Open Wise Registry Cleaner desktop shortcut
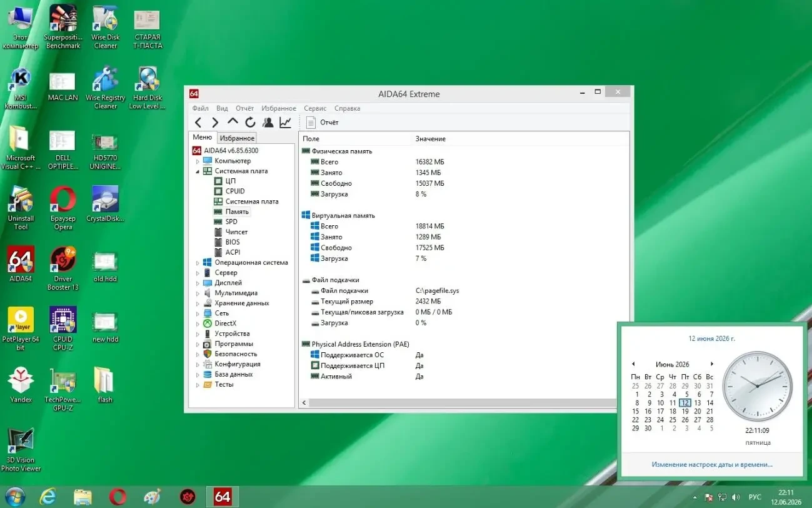This screenshot has height=508, width=812. [106, 89]
